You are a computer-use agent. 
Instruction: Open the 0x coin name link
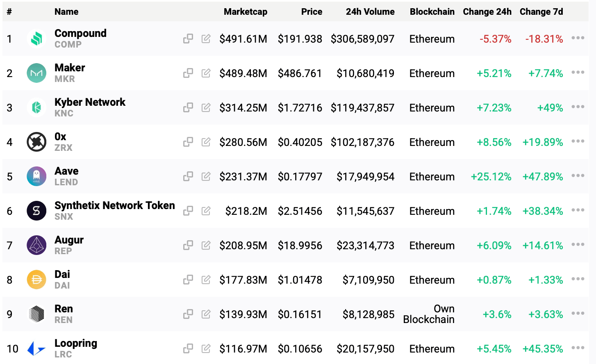coord(60,136)
